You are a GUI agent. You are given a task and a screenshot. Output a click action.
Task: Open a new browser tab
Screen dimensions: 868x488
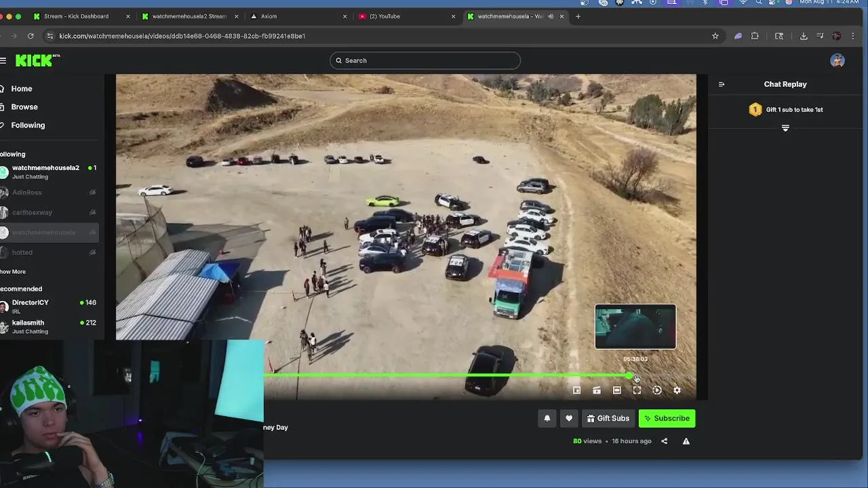(x=578, y=16)
